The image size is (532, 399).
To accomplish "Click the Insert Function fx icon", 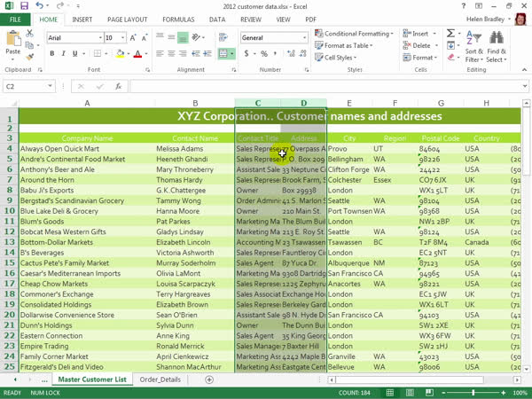I will [x=119, y=87].
